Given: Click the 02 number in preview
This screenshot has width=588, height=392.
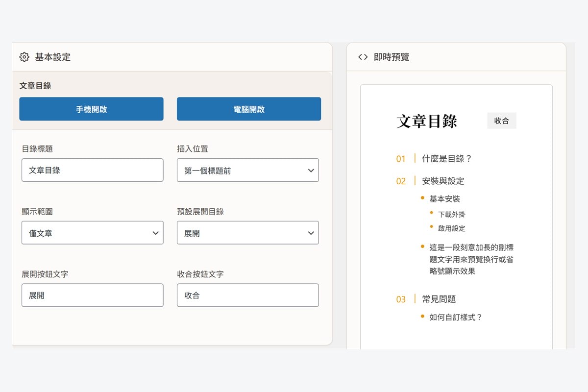Looking at the screenshot, I should [401, 181].
